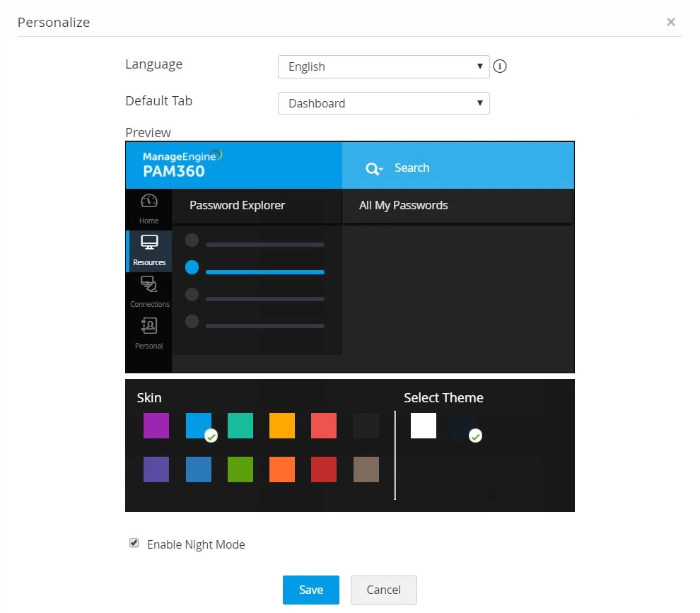The image size is (700, 613).
Task: Click the ManageEngine PAM360 logo
Action: tap(182, 164)
